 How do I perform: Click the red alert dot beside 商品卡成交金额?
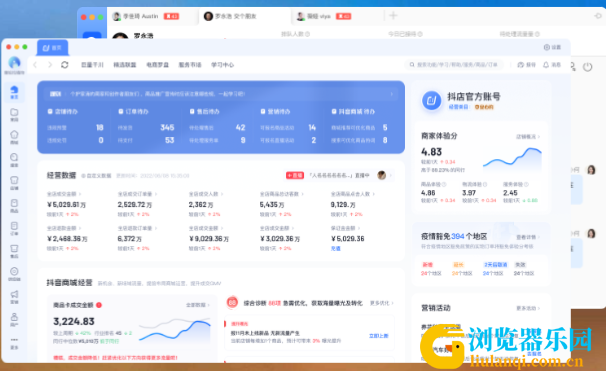(x=99, y=305)
